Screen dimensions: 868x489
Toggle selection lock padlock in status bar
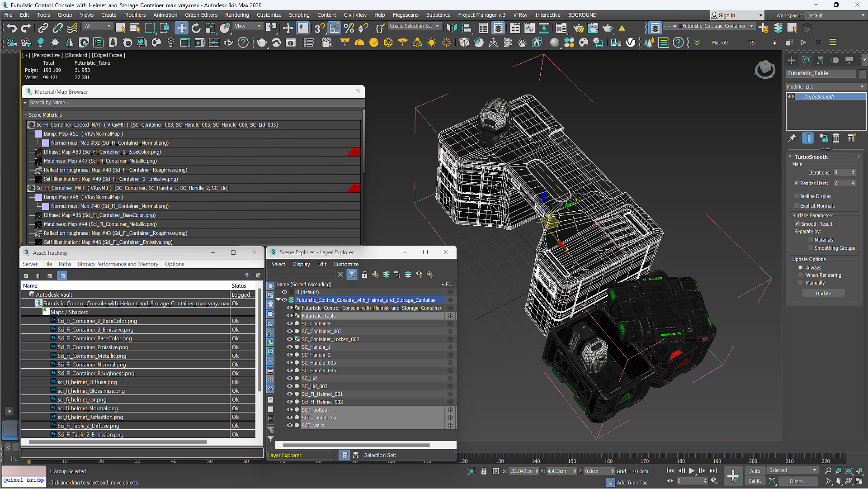[x=484, y=471]
